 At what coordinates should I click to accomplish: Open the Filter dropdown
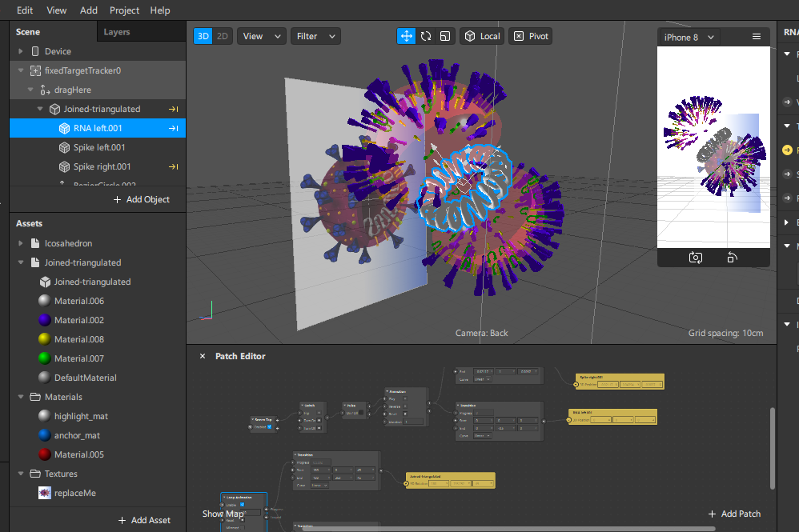coord(315,36)
